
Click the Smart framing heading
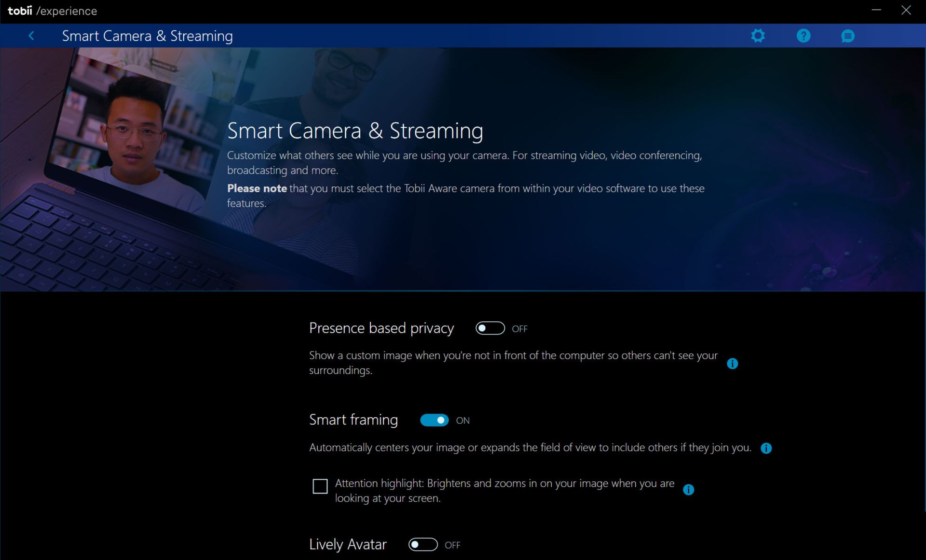click(353, 420)
